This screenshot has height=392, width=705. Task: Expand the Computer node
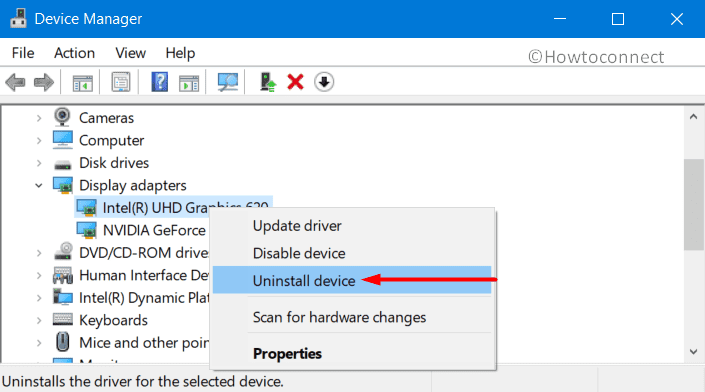pos(39,141)
